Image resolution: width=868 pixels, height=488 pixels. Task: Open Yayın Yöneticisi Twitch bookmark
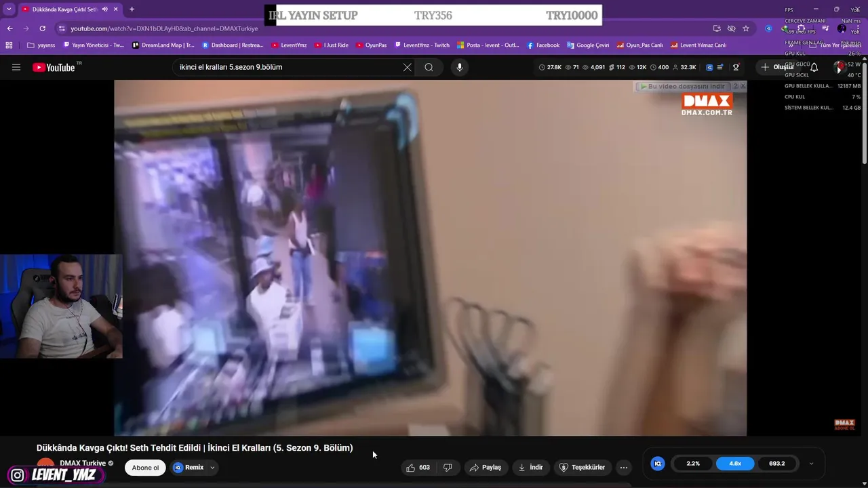click(x=94, y=45)
